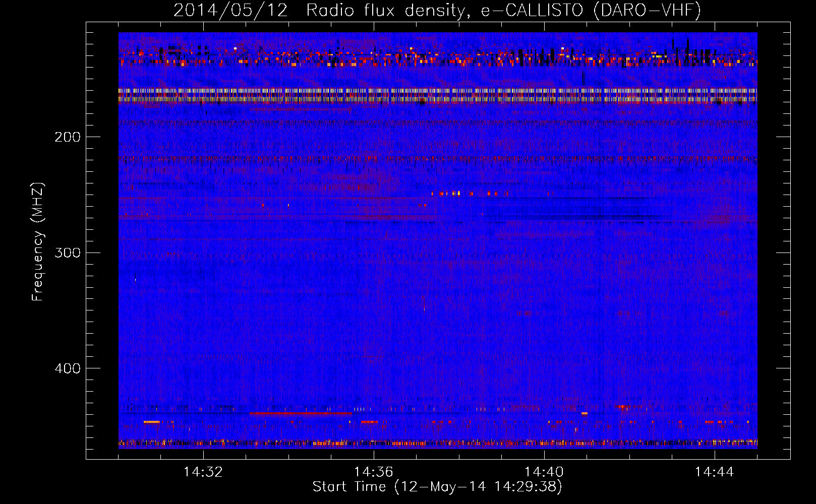Click the 'Frequency (MHZ)' axis title
The width and height of the screenshot is (816, 504).
point(38,242)
